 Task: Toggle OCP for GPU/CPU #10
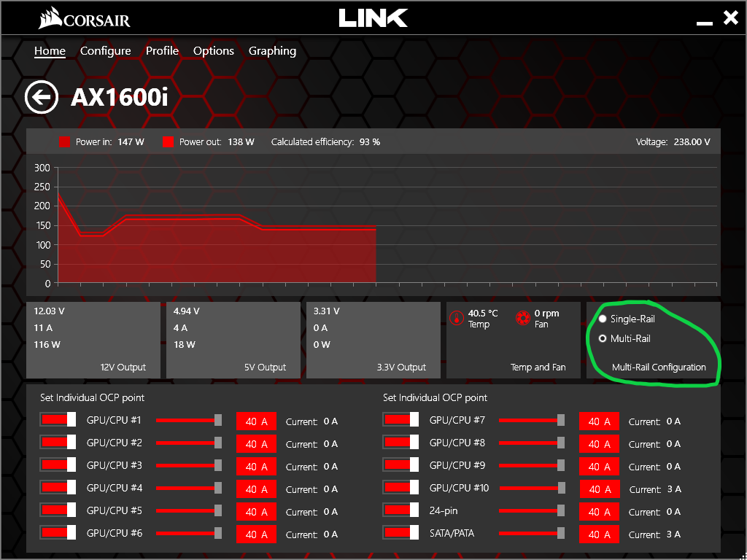pos(400,488)
